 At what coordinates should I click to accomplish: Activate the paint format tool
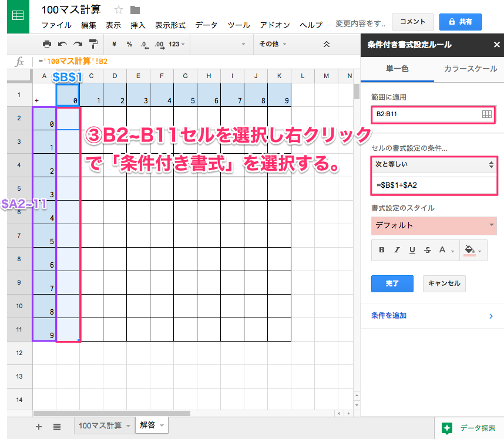tap(93, 44)
